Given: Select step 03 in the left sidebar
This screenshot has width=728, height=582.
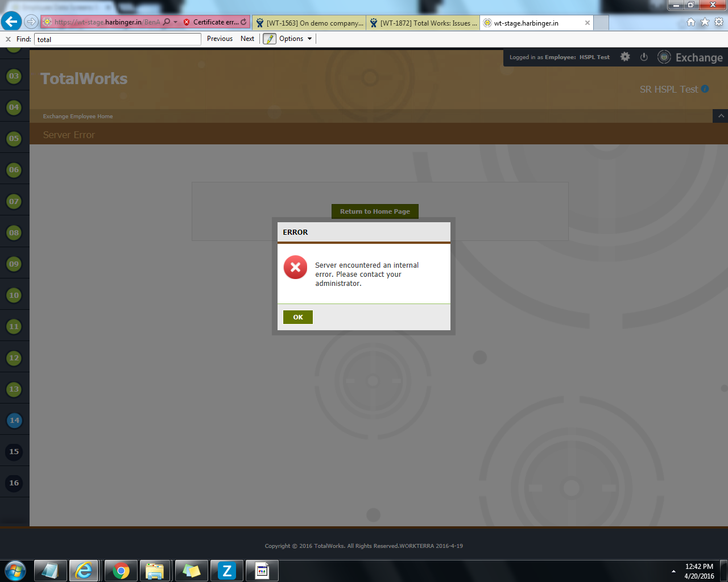Looking at the screenshot, I should click(x=14, y=76).
